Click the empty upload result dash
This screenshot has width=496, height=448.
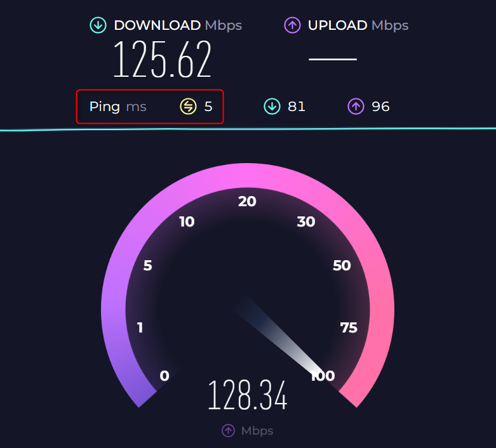(333, 59)
